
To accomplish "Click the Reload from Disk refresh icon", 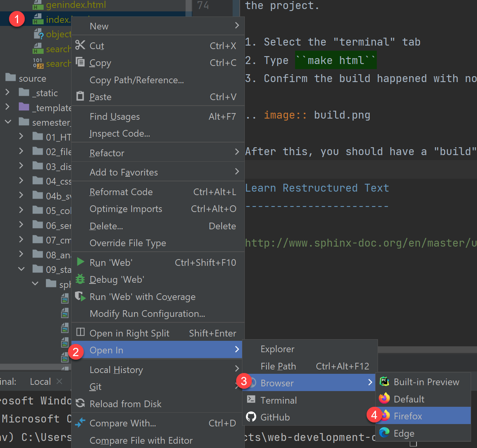I will [x=80, y=403].
